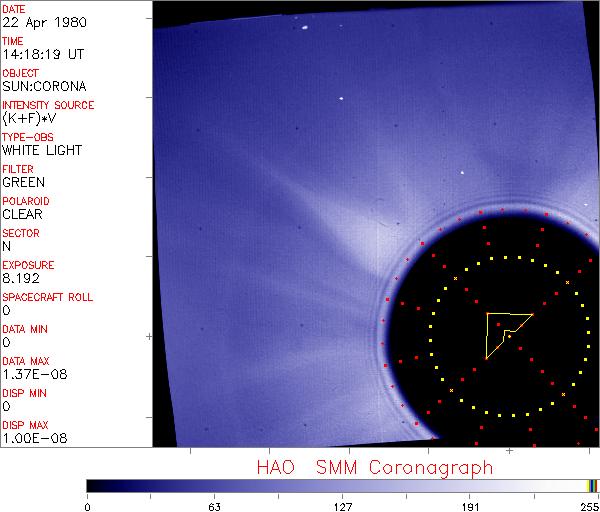Click the GREEN filter value
Image resolution: width=600 pixels, height=512 pixels.
pos(23,182)
